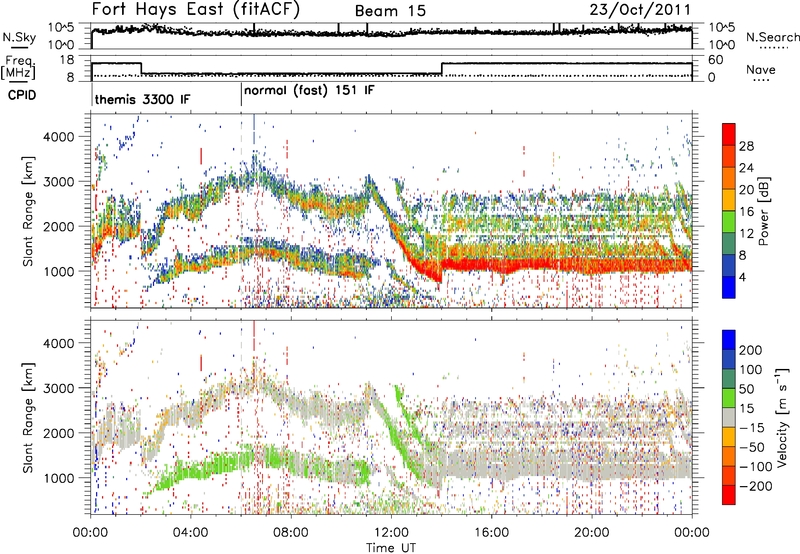Click the '16:00' time axis tick
The height and width of the screenshot is (554, 800).
tap(491, 533)
